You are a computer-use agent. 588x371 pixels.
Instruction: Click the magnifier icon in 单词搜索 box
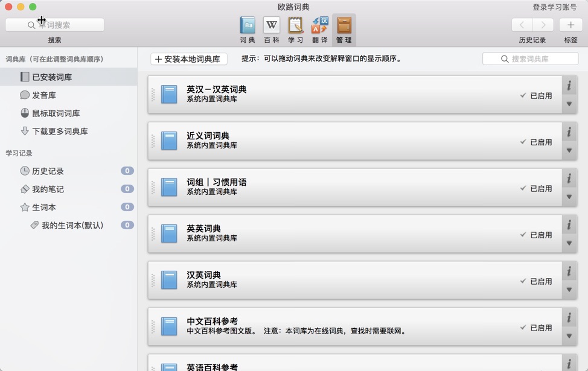tap(31, 25)
